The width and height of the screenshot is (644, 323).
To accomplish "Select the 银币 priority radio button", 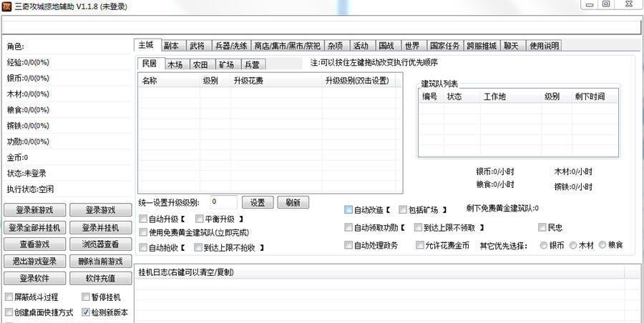I will [544, 245].
